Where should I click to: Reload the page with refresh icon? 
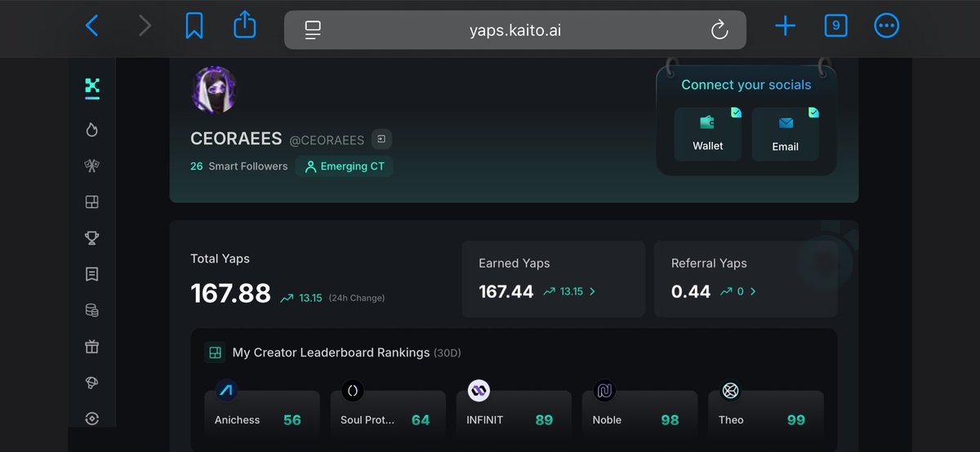tap(719, 30)
